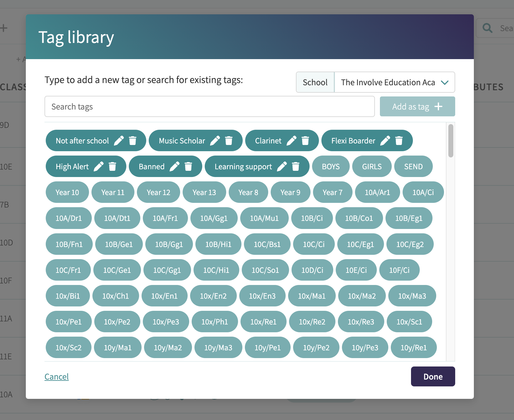Select the "Year 10" tag
This screenshot has width=514, height=420.
[x=67, y=192]
